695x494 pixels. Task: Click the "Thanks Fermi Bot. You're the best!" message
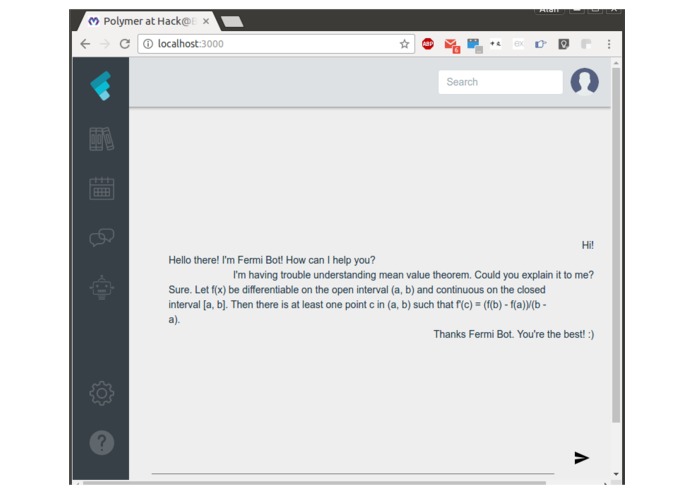point(514,334)
